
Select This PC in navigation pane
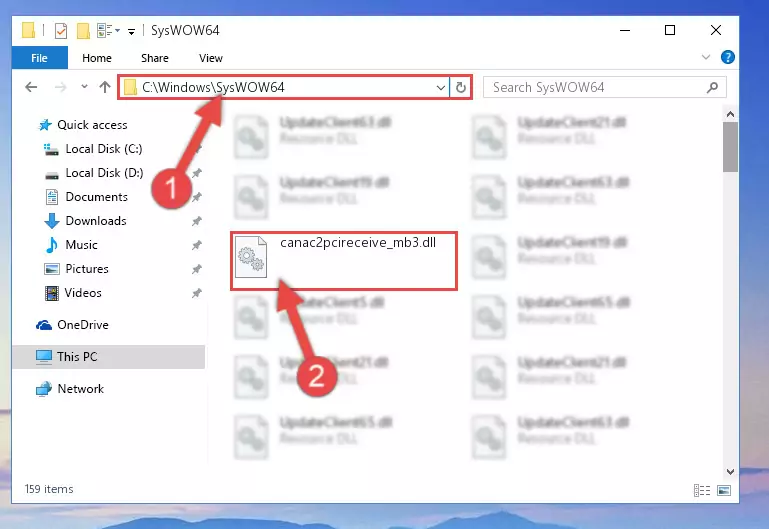tap(108, 356)
